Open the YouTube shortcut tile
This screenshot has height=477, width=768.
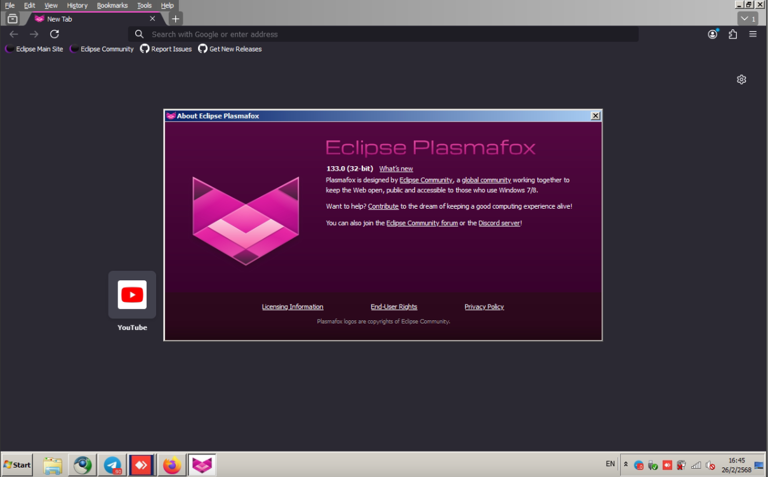(x=132, y=295)
